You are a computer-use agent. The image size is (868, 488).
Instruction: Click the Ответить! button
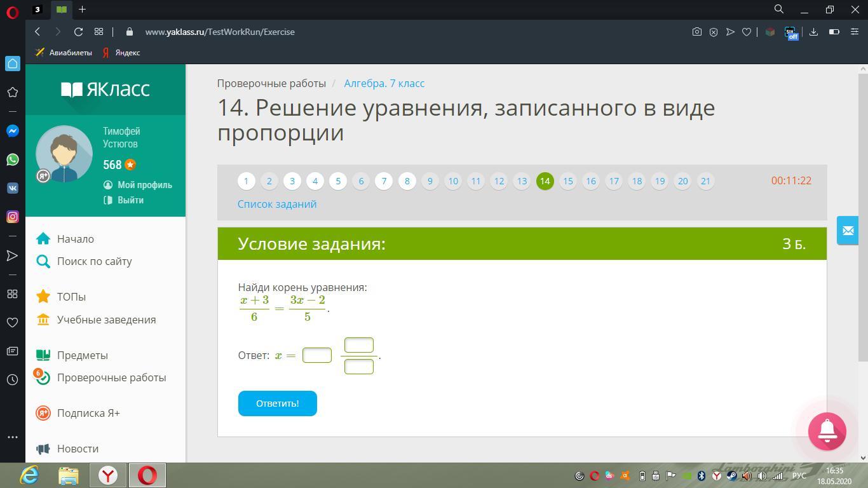[x=278, y=403]
